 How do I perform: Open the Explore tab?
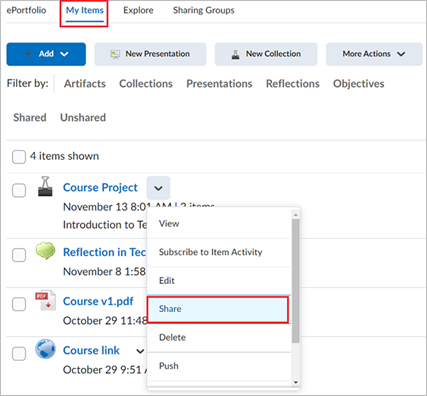[138, 10]
